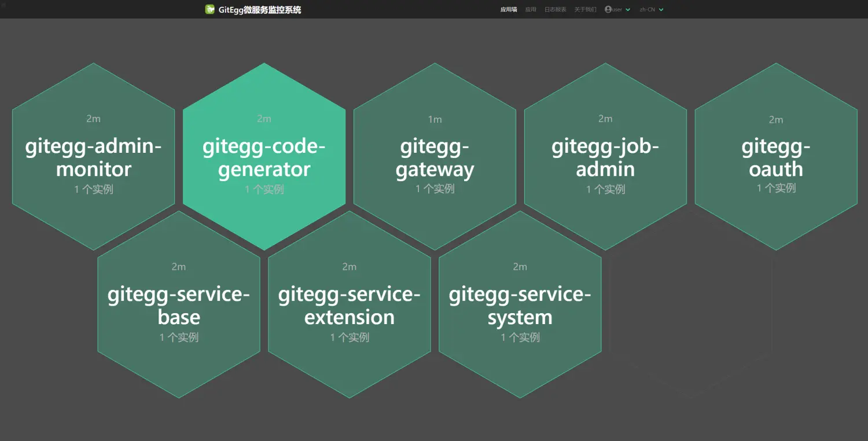Click 2m uptime on gitegg-service-extension

tap(350, 267)
